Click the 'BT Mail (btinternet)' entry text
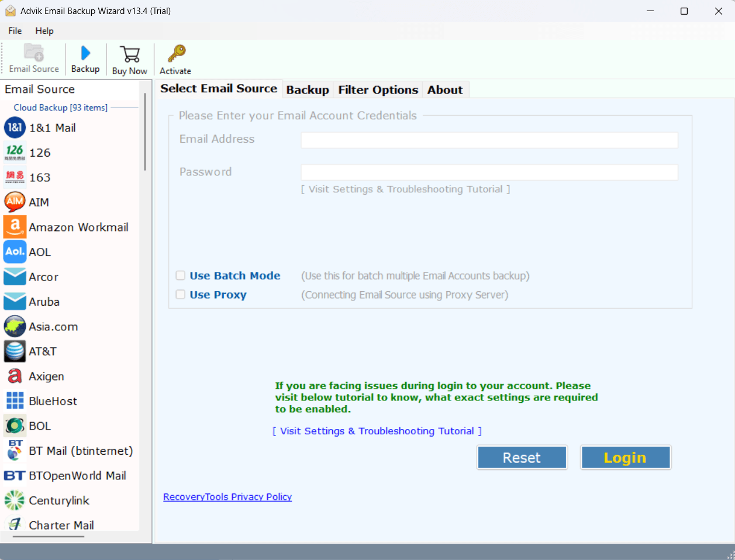Image resolution: width=735 pixels, height=560 pixels. [x=81, y=451]
